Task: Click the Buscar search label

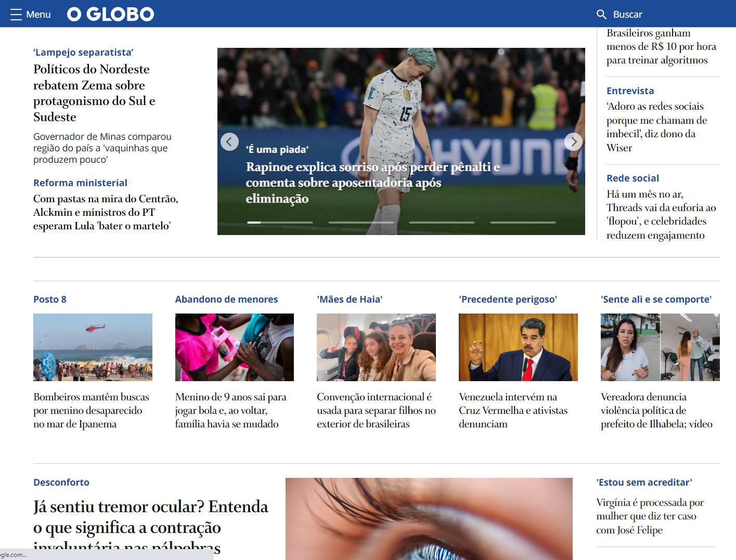Action: (627, 14)
